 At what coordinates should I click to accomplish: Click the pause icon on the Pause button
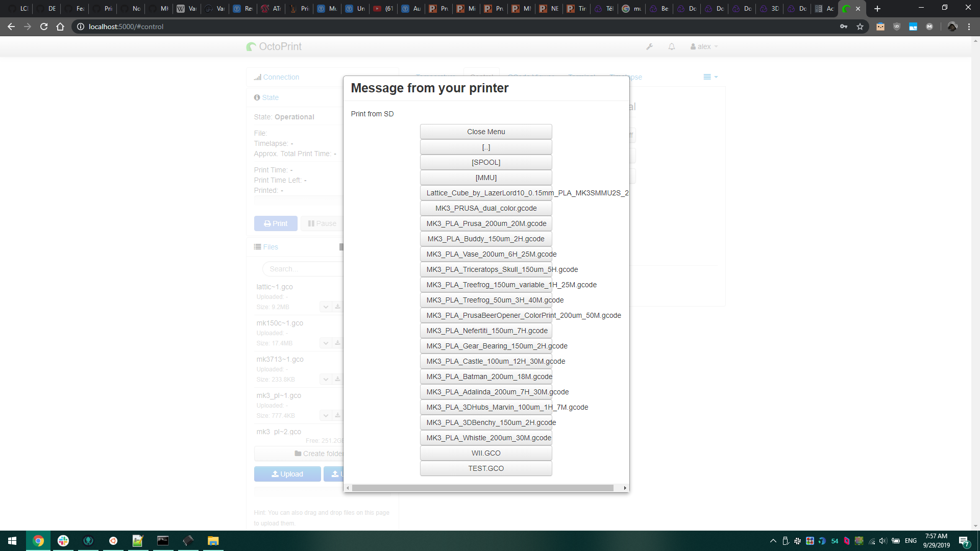click(310, 223)
